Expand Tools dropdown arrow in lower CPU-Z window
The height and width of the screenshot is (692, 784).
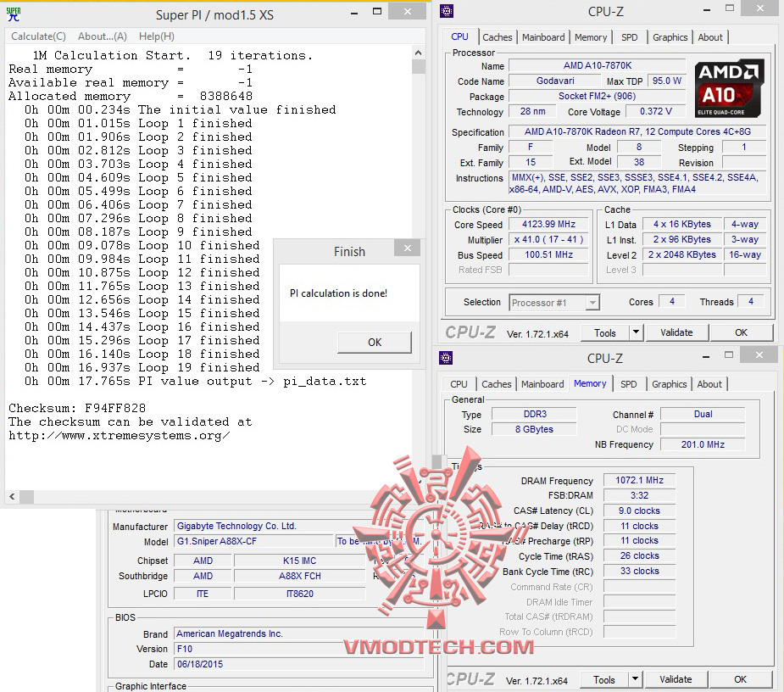tap(635, 679)
